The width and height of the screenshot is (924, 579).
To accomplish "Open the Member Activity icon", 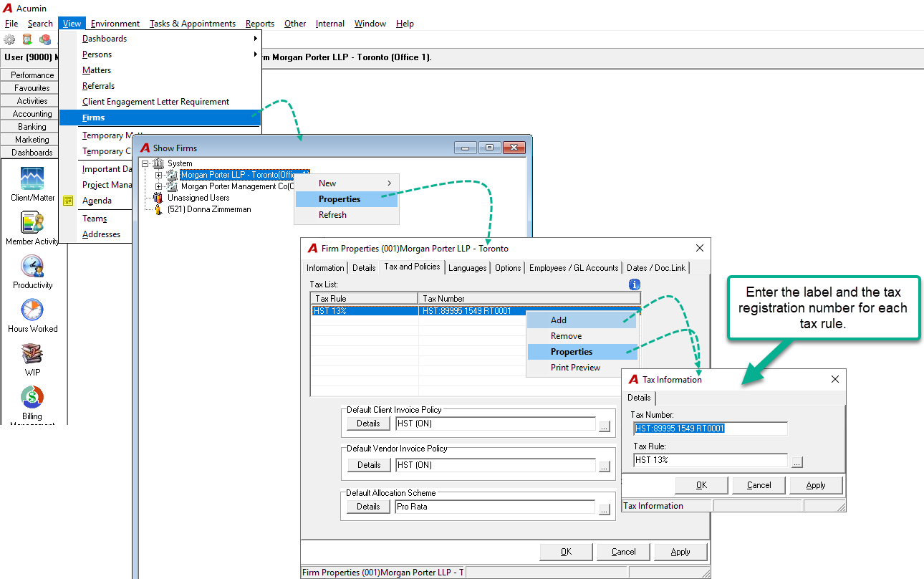I will (32, 223).
